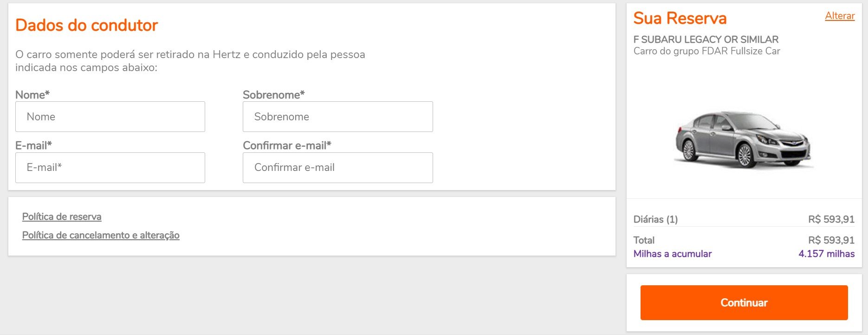
Task: Click the 4.157 milhas value
Action: 827,254
